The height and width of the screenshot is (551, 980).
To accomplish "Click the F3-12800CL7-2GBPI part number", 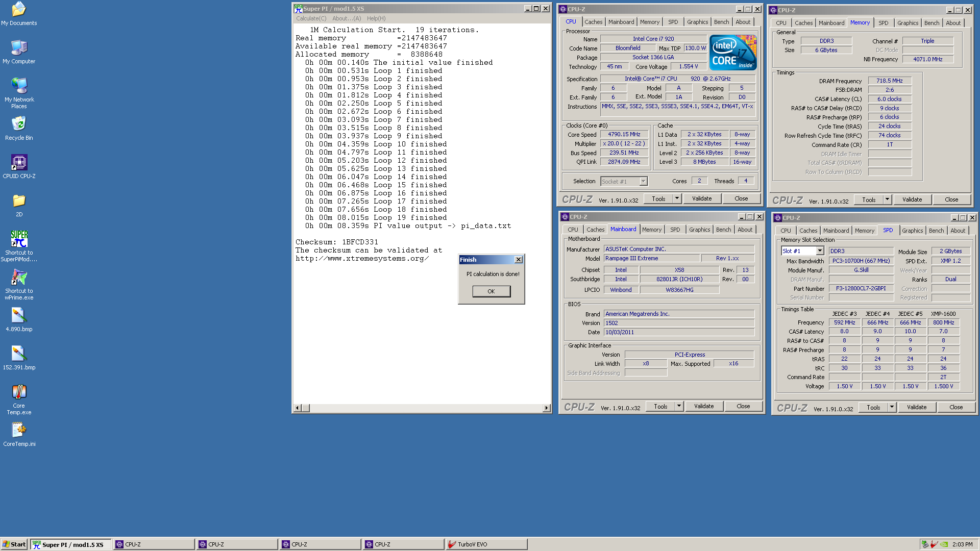I will coord(861,288).
